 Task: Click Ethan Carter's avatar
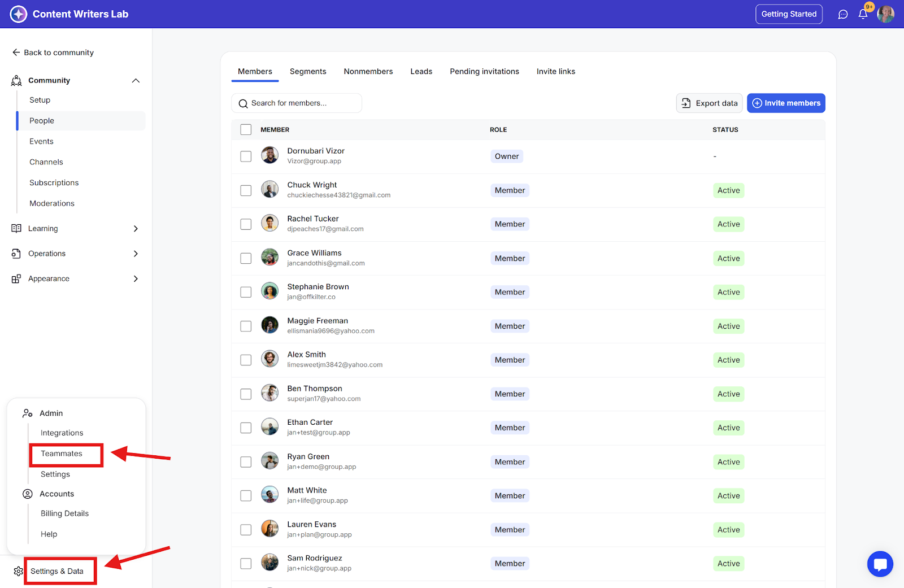pos(270,426)
